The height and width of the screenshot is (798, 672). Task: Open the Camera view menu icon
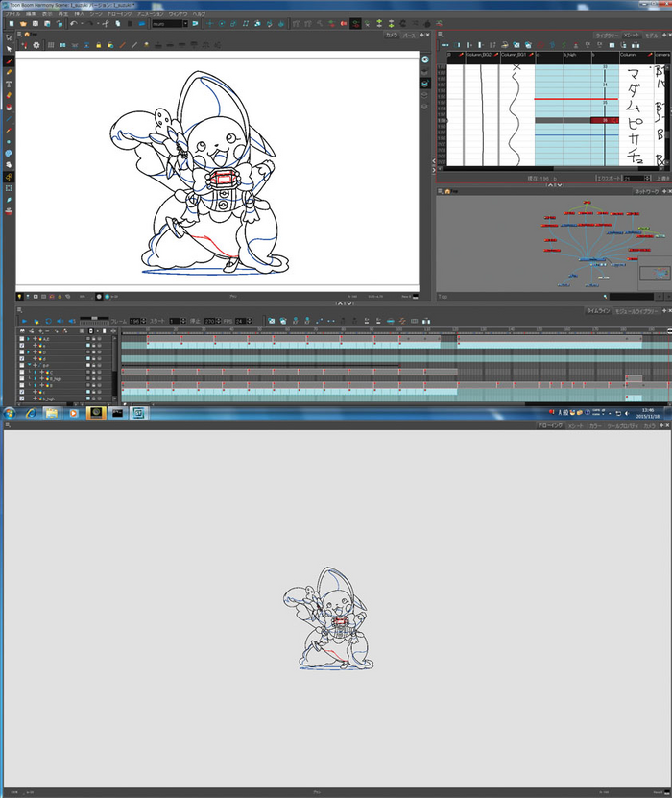tap(19, 35)
